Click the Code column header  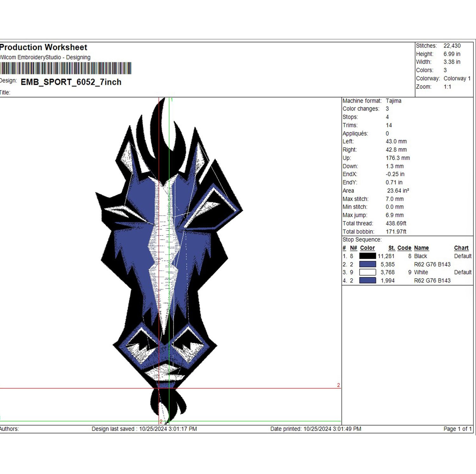pyautogui.click(x=404, y=248)
